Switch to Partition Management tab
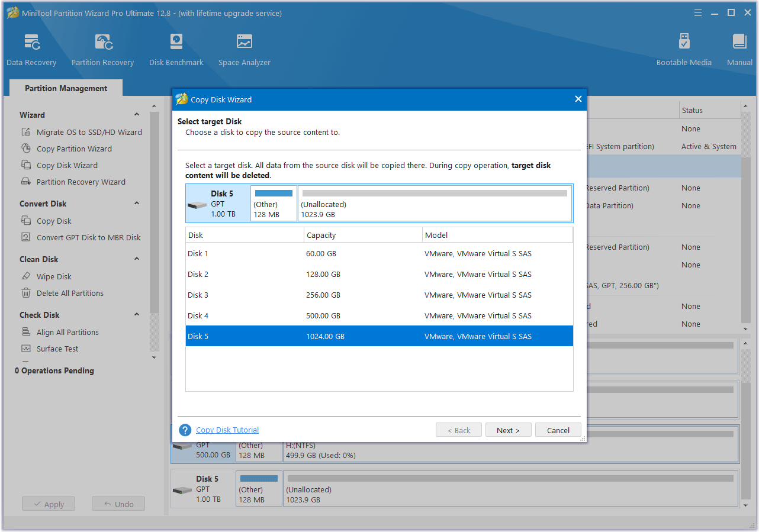This screenshot has width=759, height=532. coord(66,88)
